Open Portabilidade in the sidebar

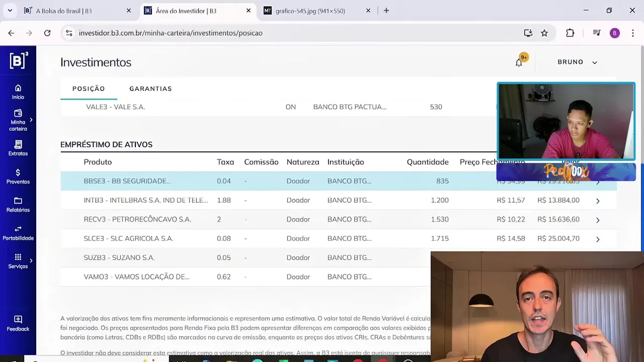coord(18,233)
